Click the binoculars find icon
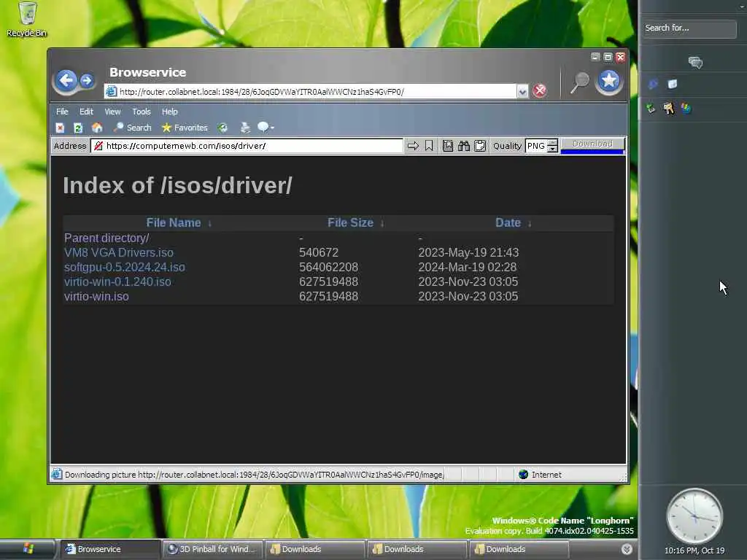This screenshot has height=560, width=747. [x=463, y=146]
